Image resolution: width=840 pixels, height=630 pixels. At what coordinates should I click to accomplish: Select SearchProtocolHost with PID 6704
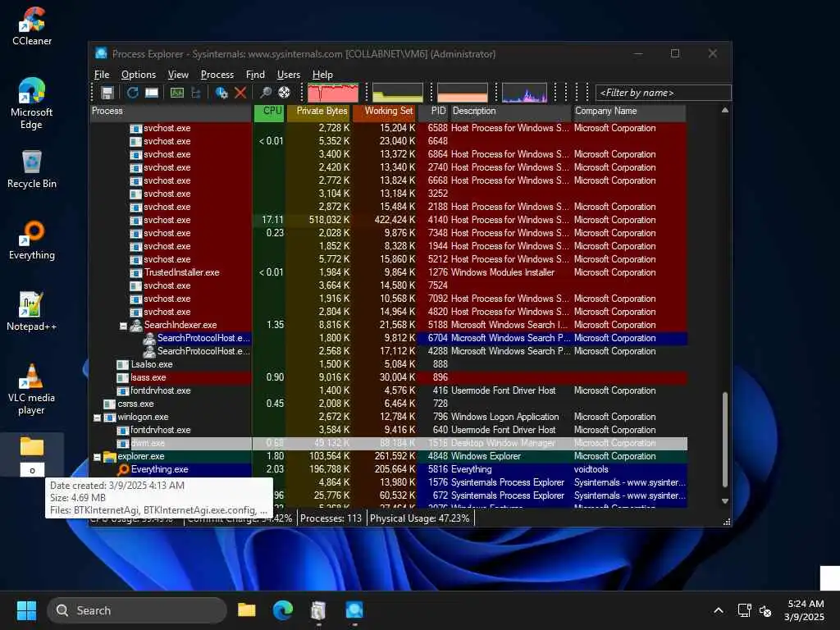[x=388, y=338]
